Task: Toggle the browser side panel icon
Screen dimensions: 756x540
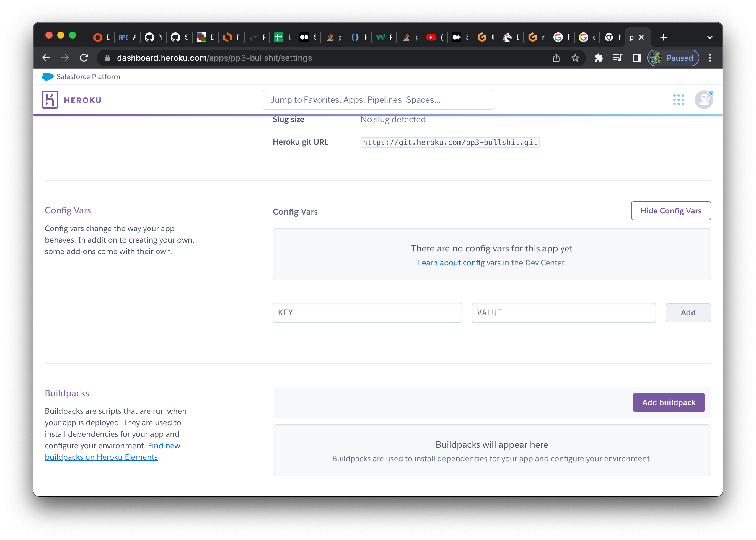Action: pyautogui.click(x=636, y=58)
